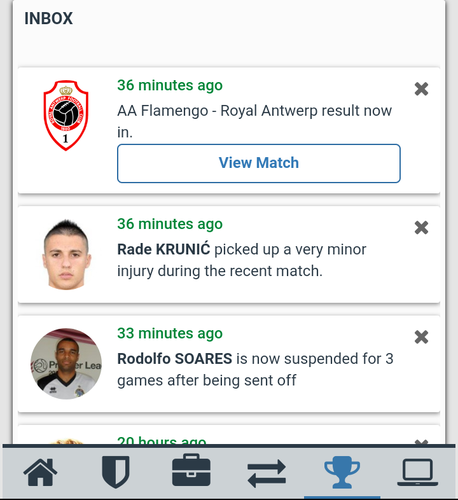This screenshot has height=500, width=458.
Task: Open the Rodolfo SOARES name link
Action: pyautogui.click(x=175, y=359)
